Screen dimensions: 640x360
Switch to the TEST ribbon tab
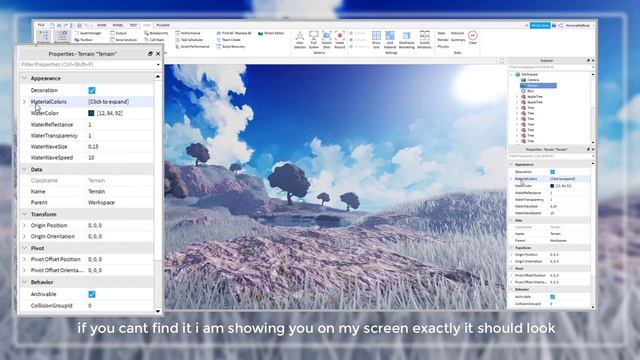pos(133,25)
